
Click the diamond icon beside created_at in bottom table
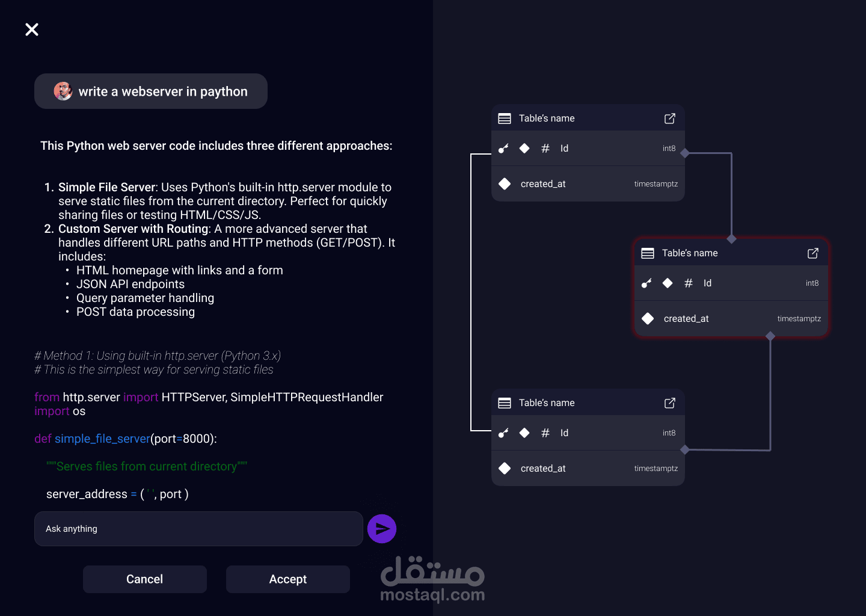pyautogui.click(x=504, y=468)
